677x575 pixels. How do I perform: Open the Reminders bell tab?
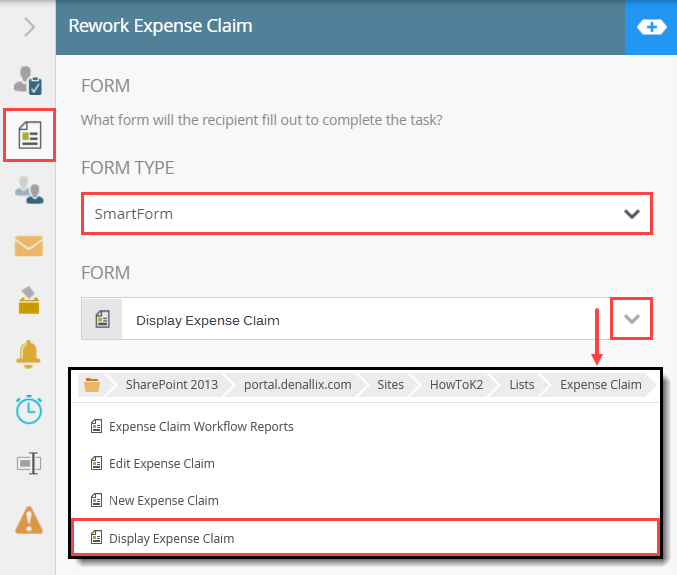tap(28, 354)
